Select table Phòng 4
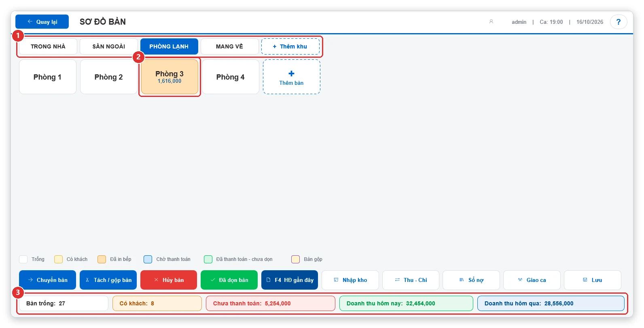The width and height of the screenshot is (644, 328). (x=231, y=77)
